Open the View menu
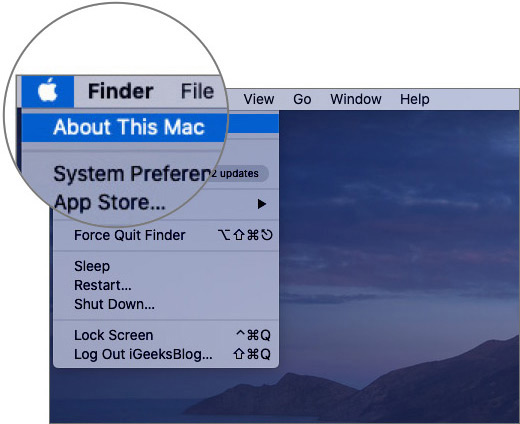The height and width of the screenshot is (424, 520). 259,99
